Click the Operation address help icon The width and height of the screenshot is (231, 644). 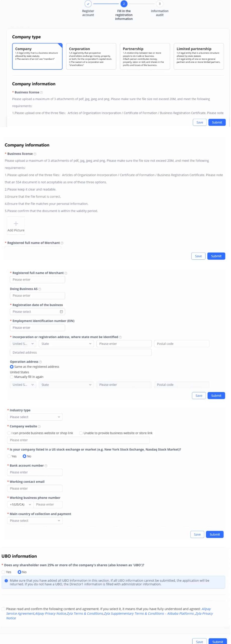pyautogui.click(x=40, y=362)
